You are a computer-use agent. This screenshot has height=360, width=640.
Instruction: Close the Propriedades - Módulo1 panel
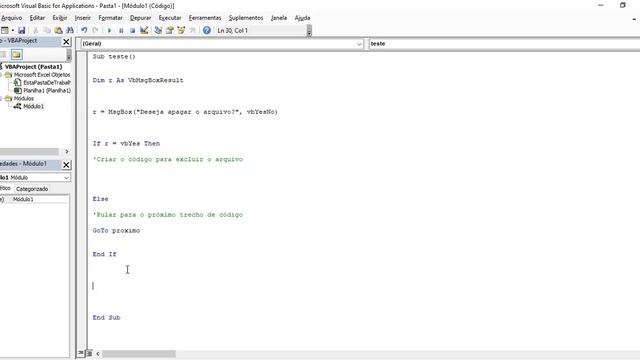[66, 164]
